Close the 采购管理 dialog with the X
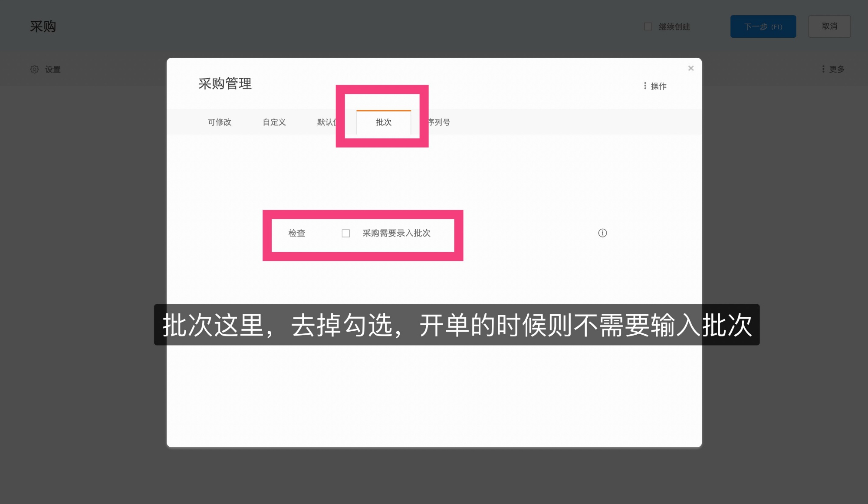 (690, 68)
